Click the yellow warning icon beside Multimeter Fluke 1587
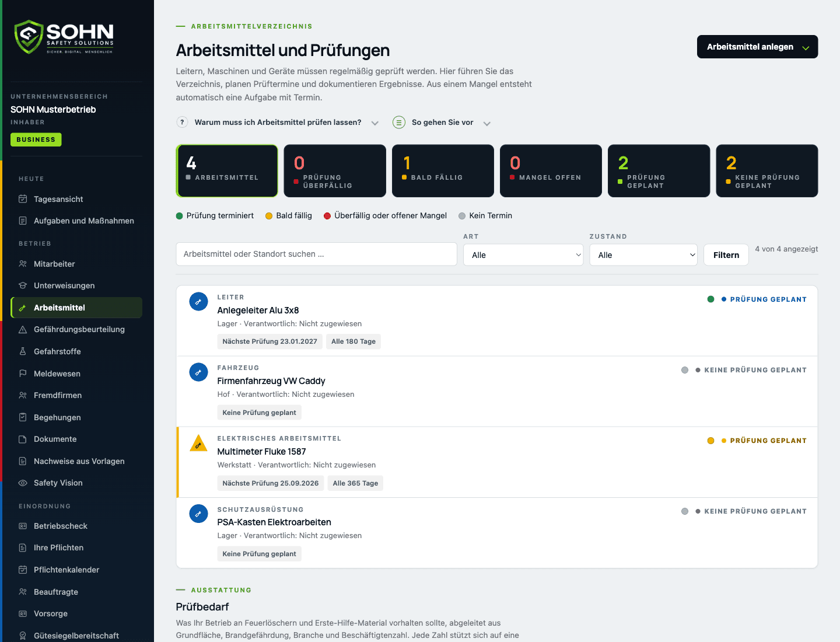The width and height of the screenshot is (840, 642). click(x=198, y=444)
